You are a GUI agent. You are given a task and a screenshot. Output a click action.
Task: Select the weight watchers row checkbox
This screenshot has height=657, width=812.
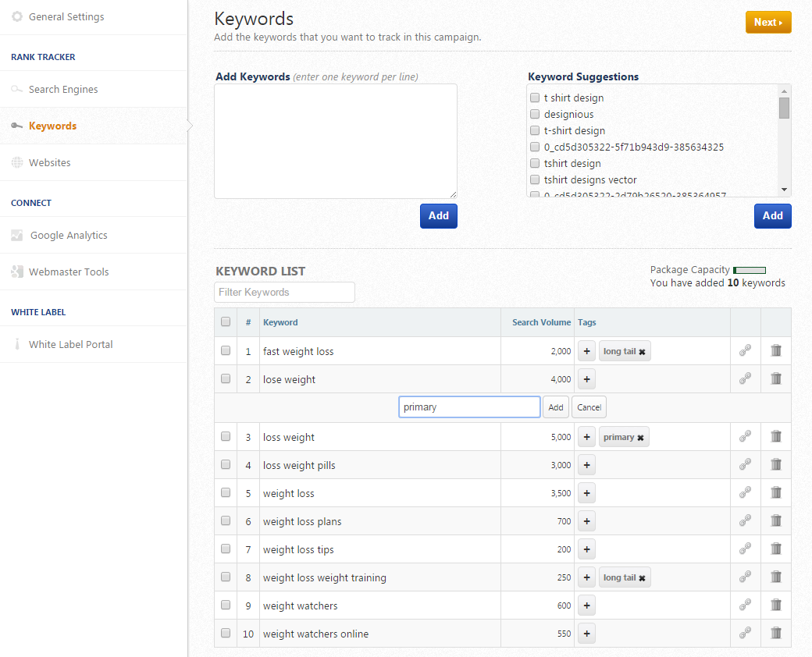[226, 605]
